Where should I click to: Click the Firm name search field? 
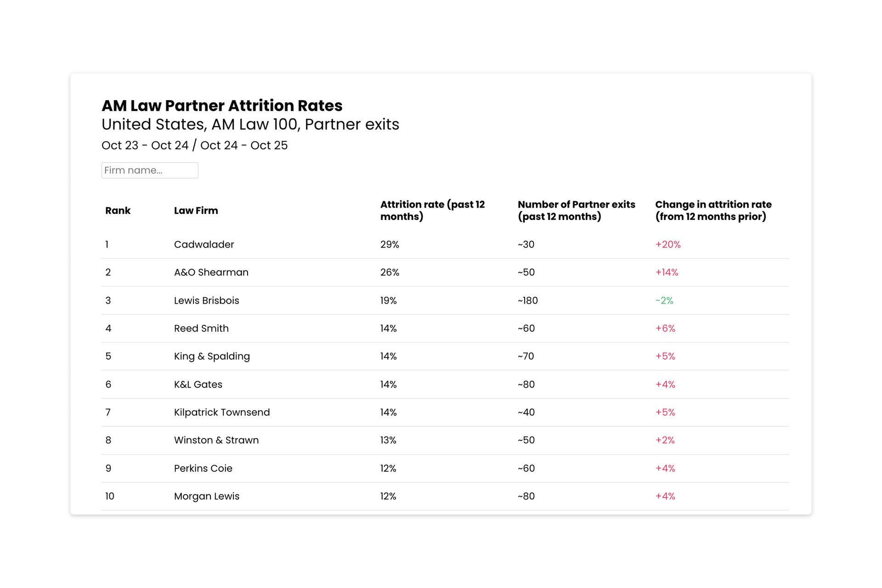149,170
